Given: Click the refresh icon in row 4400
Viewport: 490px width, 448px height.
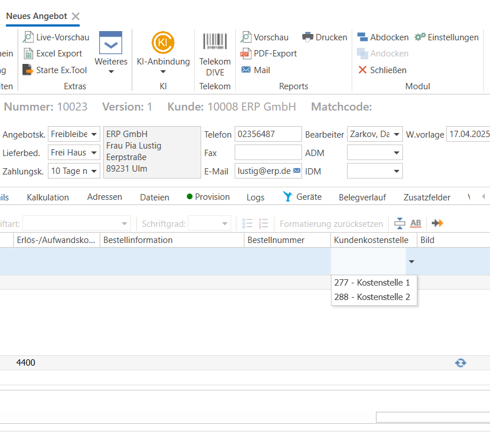Looking at the screenshot, I should point(460,363).
